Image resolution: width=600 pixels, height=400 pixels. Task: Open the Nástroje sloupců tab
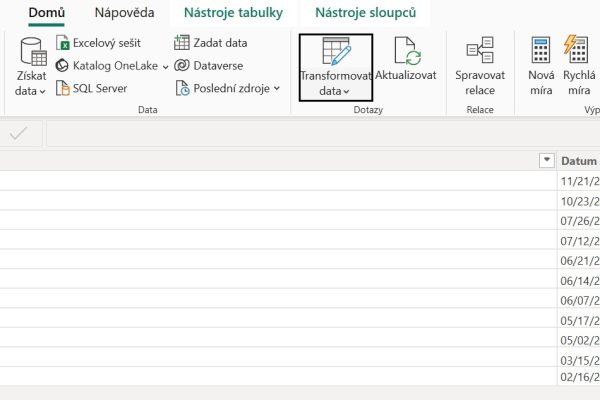pos(365,13)
